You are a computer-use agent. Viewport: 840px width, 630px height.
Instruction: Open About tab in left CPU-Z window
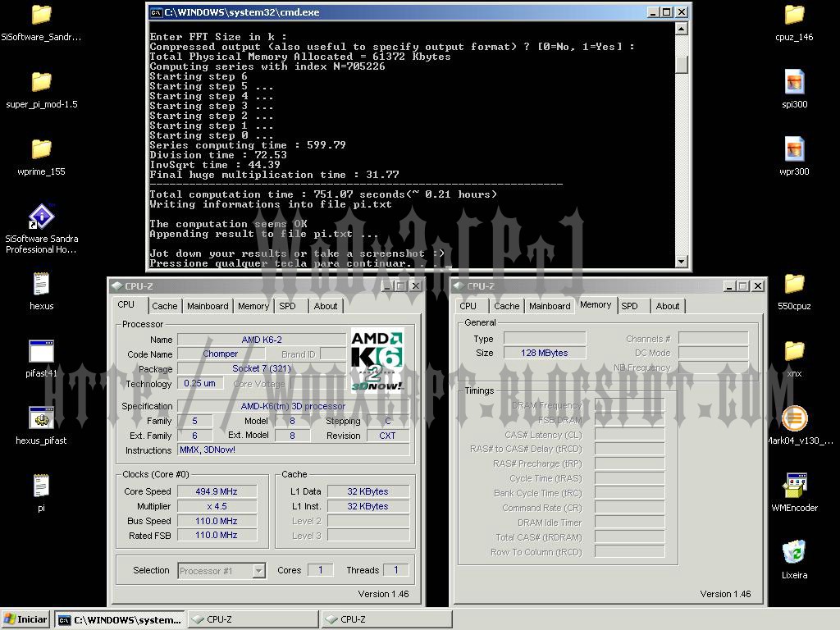(325, 306)
